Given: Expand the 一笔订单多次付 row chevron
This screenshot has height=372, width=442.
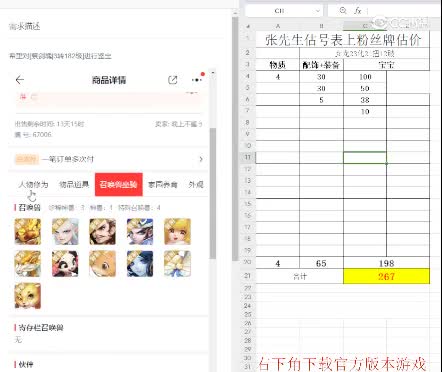Looking at the screenshot, I should point(201,159).
